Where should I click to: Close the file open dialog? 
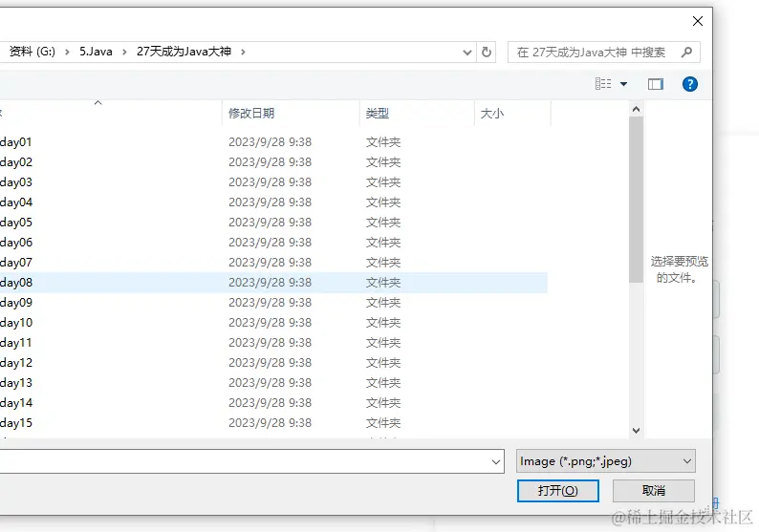(x=698, y=21)
